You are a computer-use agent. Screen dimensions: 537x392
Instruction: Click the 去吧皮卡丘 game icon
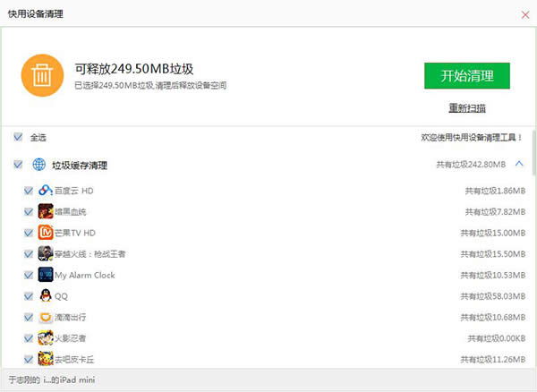coord(46,359)
